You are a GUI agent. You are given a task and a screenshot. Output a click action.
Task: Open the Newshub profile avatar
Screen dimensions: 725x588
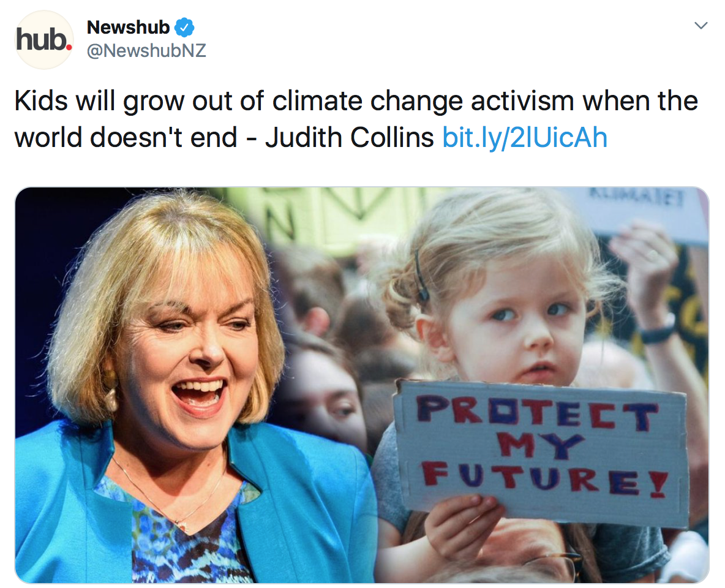(x=44, y=39)
